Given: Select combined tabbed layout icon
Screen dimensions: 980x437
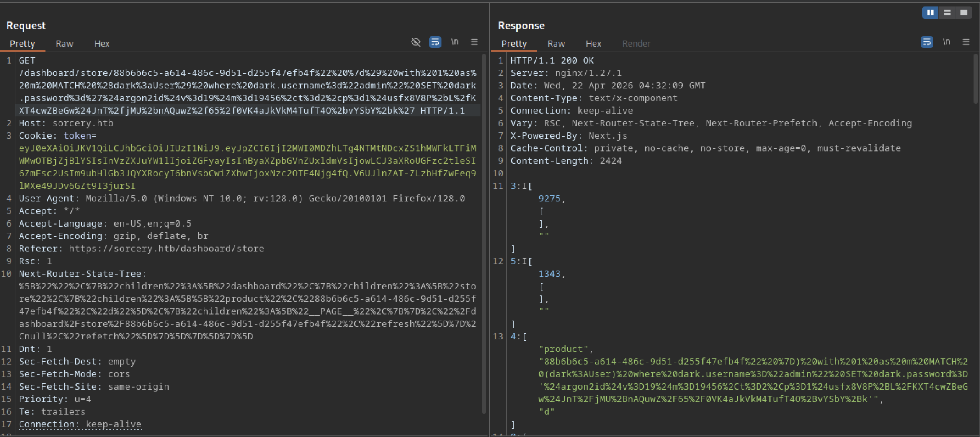Looking at the screenshot, I should 964,13.
